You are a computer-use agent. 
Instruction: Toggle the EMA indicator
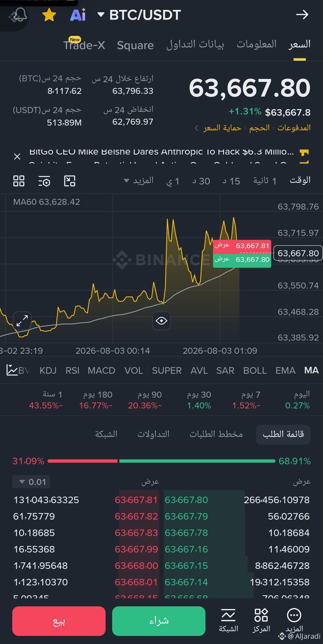[x=285, y=370]
